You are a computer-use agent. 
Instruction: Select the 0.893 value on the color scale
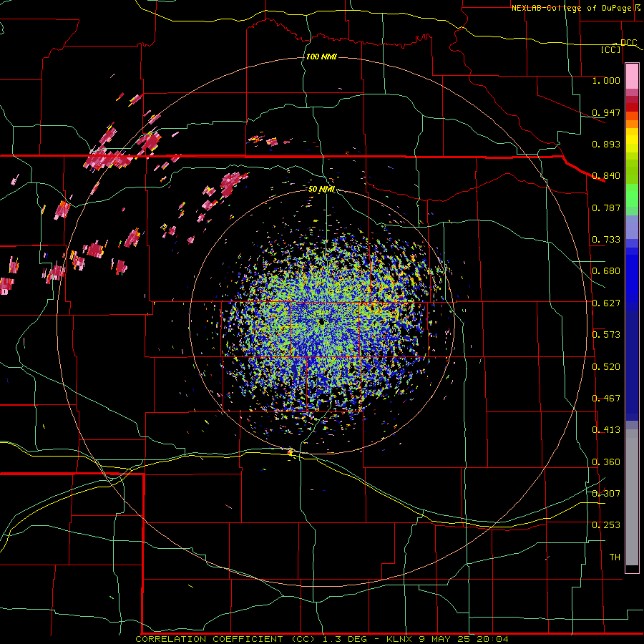click(x=606, y=144)
